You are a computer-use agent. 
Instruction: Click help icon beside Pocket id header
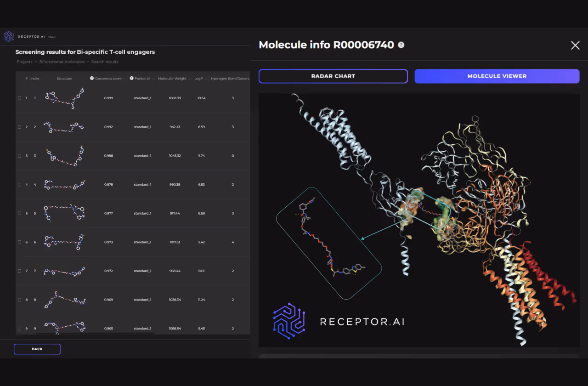pyautogui.click(x=132, y=79)
